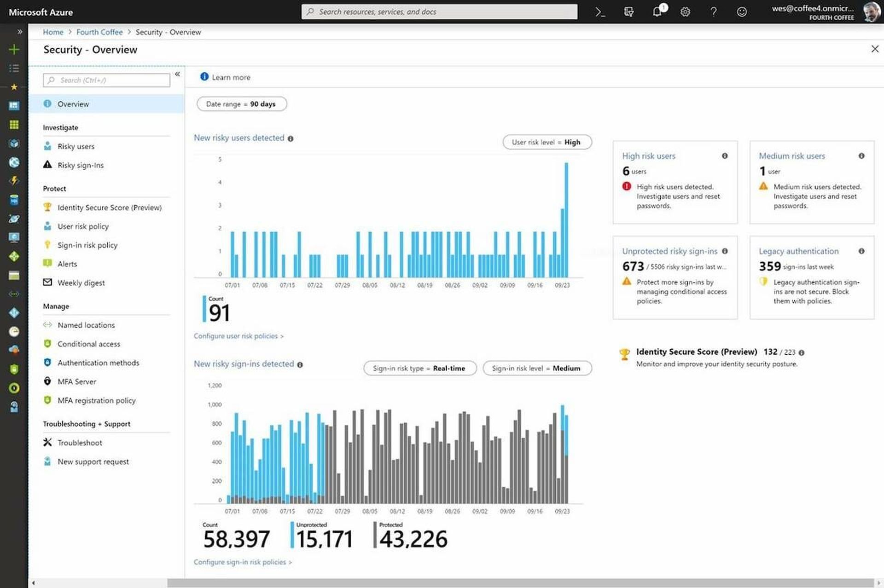The width and height of the screenshot is (884, 588).
Task: Click the Protected count 43,226
Action: point(413,539)
